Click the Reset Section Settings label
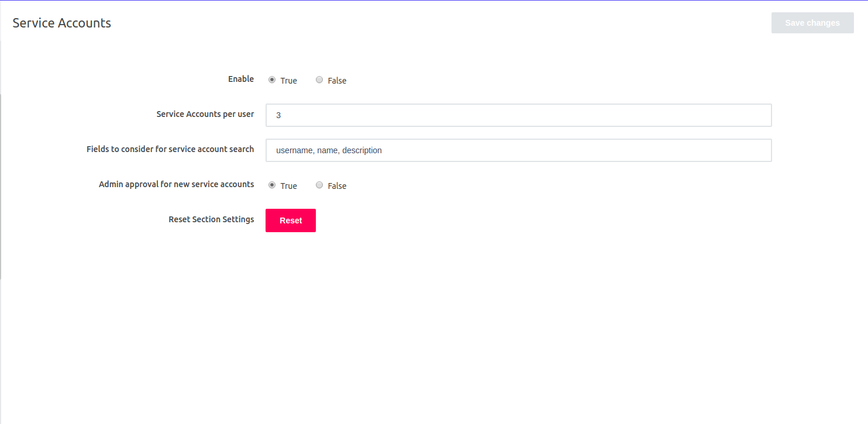Image resolution: width=868 pixels, height=424 pixels. tap(211, 219)
